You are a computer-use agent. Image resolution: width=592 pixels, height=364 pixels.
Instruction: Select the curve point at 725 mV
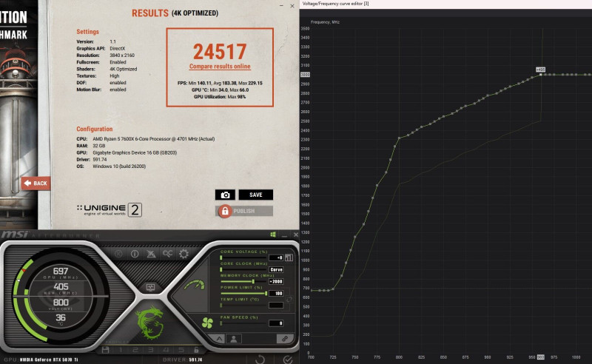(x=332, y=289)
